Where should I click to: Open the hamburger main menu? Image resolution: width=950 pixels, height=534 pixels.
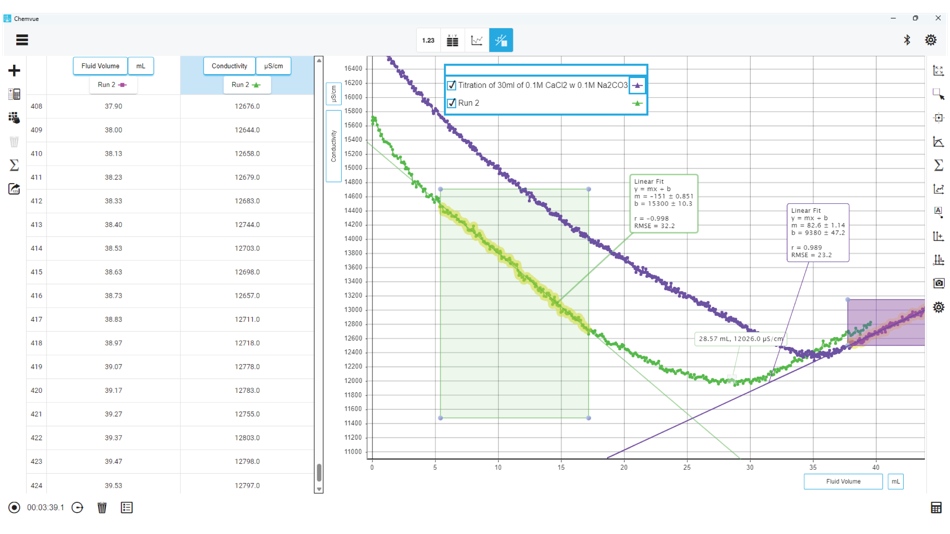coord(22,40)
